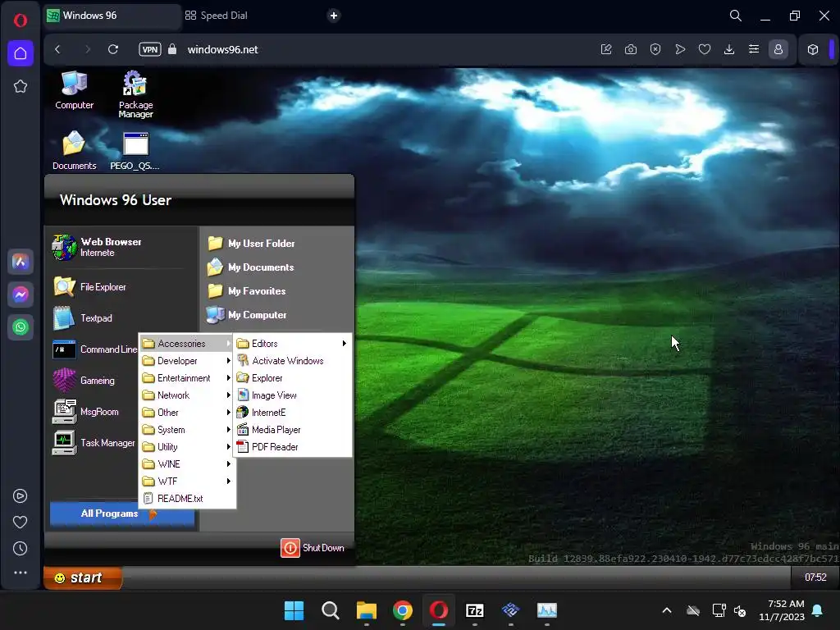
Task: Take a snapshot with camera icon
Action: click(631, 49)
